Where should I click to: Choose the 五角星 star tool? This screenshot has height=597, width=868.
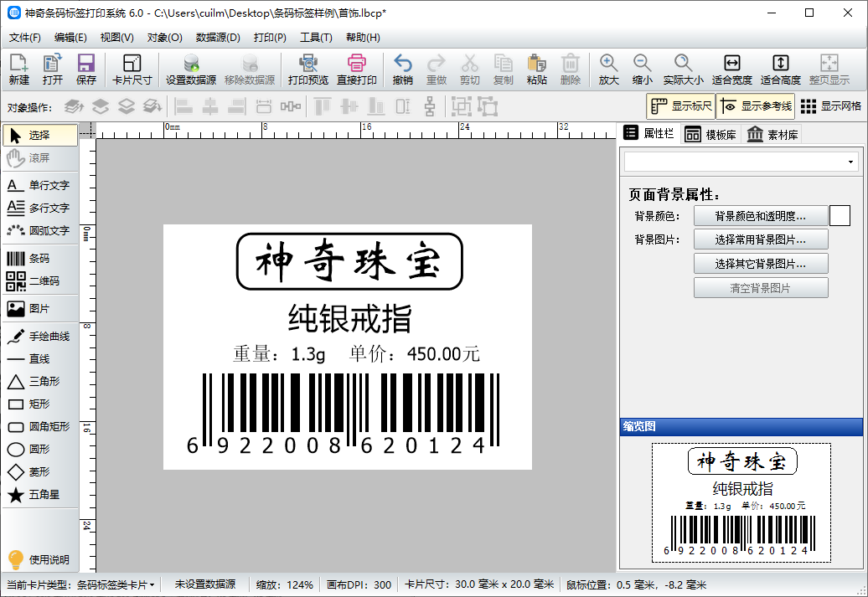39,495
